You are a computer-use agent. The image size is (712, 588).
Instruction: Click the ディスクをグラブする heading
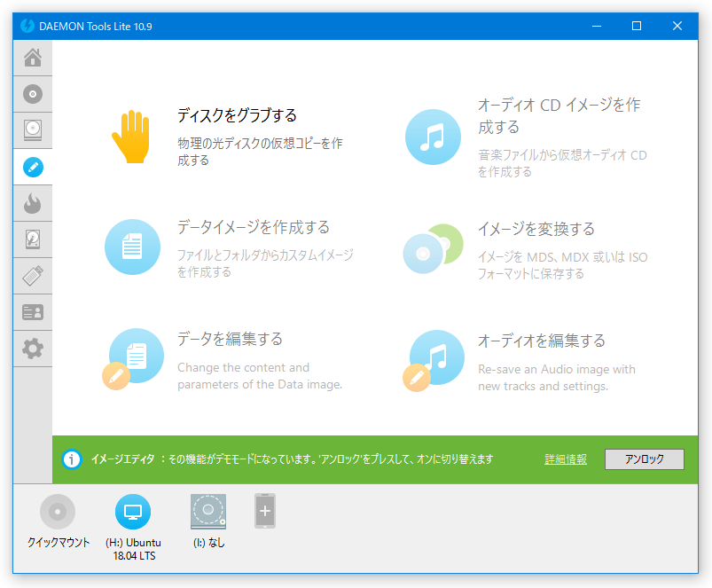coord(237,115)
